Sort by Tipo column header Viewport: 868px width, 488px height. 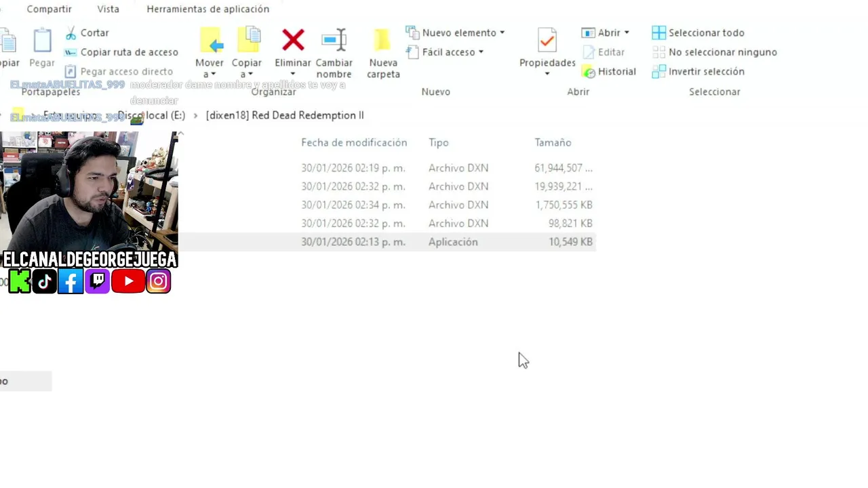438,142
